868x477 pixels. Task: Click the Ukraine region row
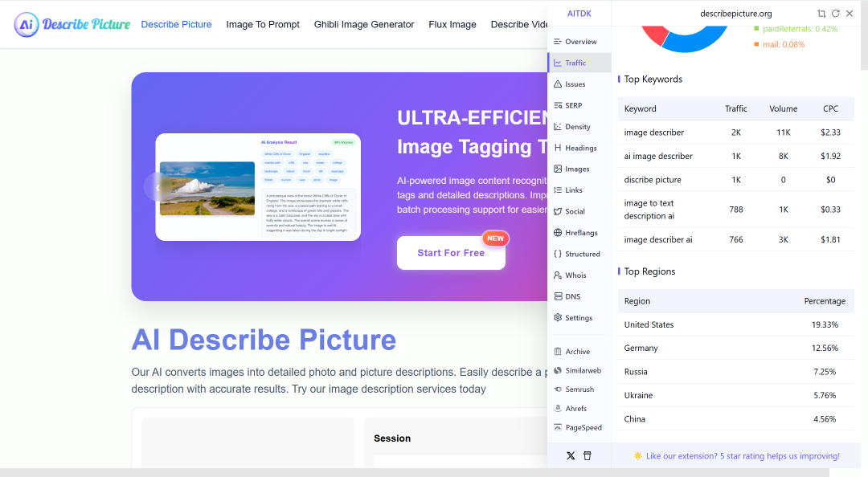(735, 395)
